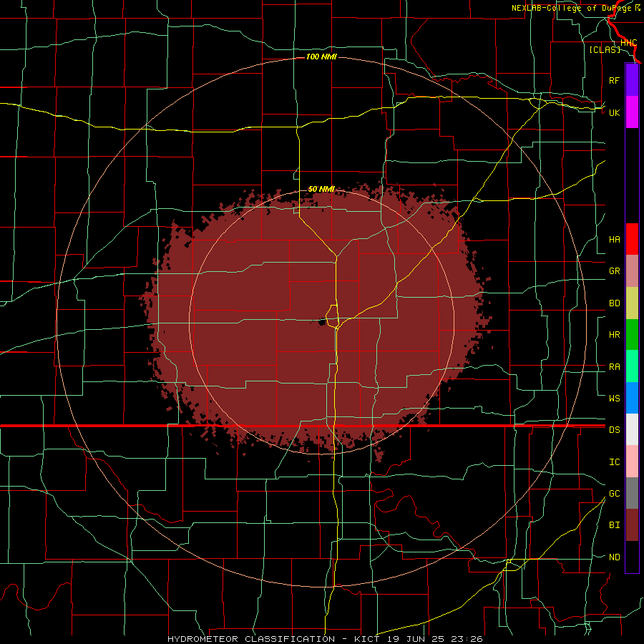The width and height of the screenshot is (644, 644).
Task: Click the "NEXLAB-College of DuPage" credit text
Action: pyautogui.click(x=572, y=8)
